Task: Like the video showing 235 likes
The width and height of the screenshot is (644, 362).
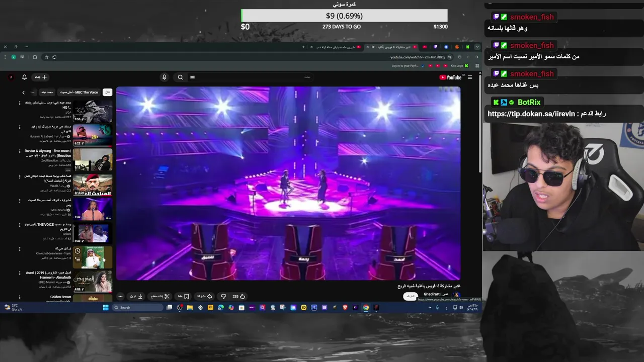Action: (x=238, y=297)
